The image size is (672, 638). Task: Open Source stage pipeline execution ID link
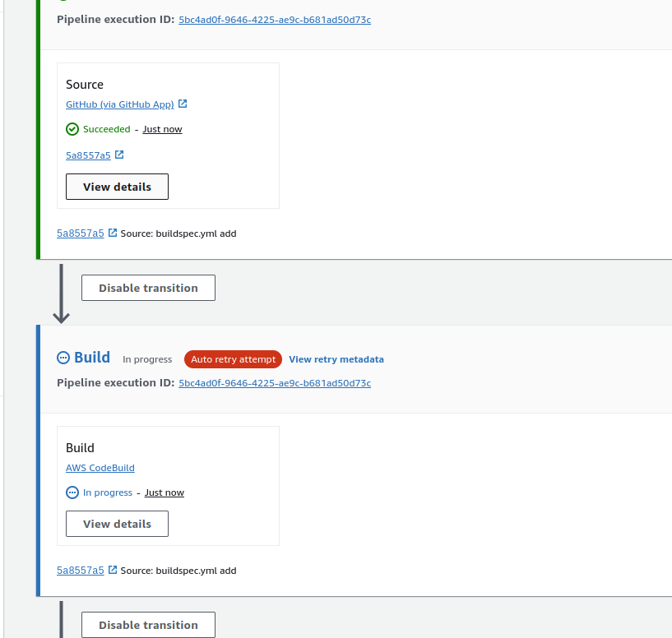click(x=275, y=19)
